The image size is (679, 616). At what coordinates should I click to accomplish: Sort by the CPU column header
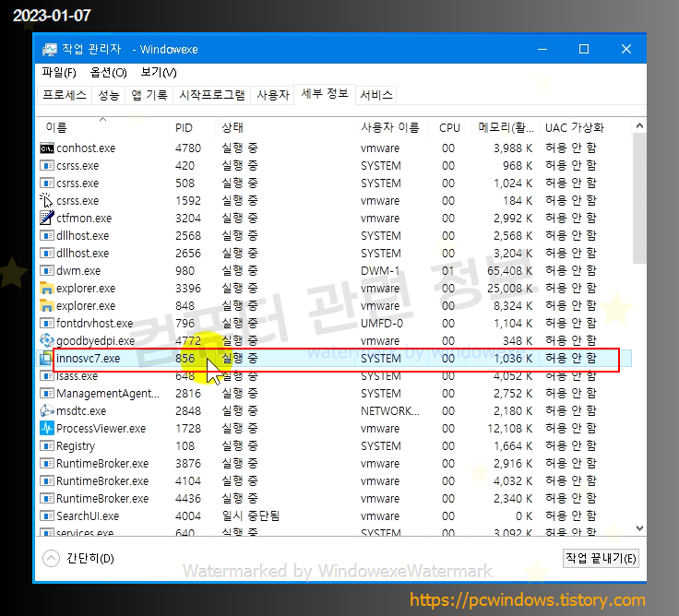click(x=447, y=127)
